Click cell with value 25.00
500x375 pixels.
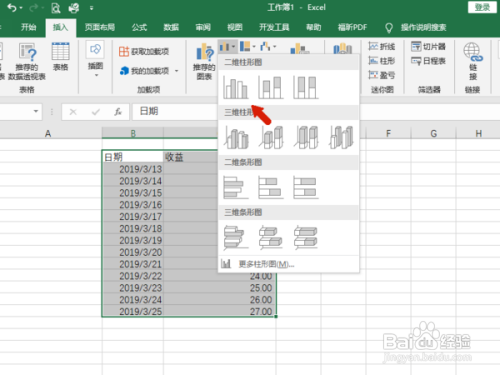click(x=220, y=288)
